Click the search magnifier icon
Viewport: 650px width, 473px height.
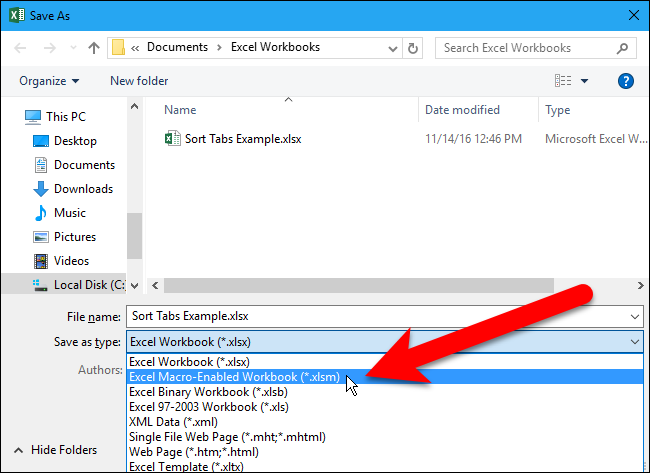(x=622, y=47)
